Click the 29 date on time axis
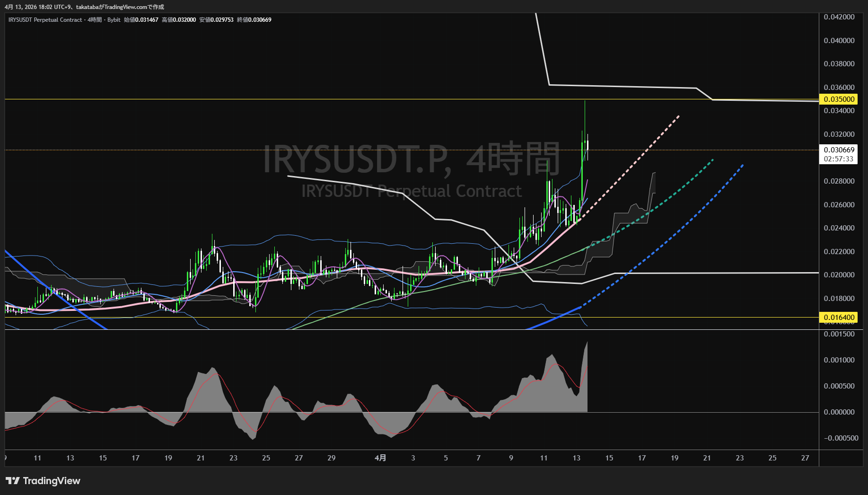The image size is (868, 495). coord(332,458)
